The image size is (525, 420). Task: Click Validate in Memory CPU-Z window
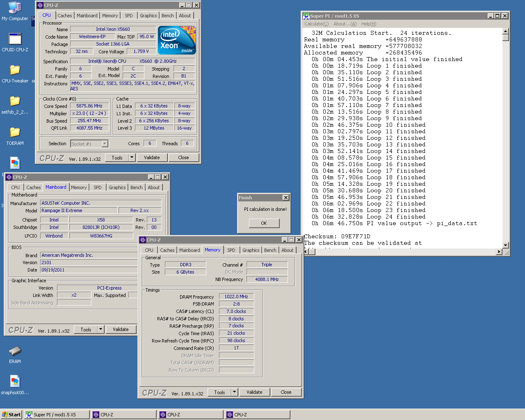coord(254,392)
